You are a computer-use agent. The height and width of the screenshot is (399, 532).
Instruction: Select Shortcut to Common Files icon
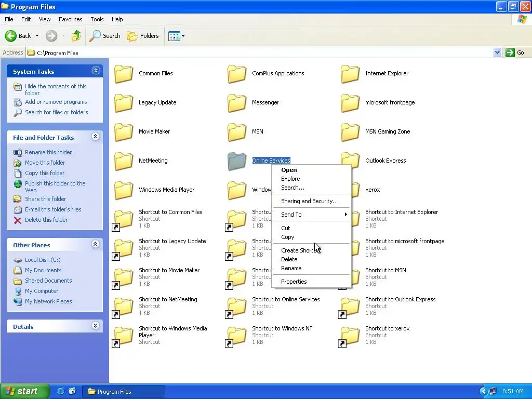[x=123, y=220]
